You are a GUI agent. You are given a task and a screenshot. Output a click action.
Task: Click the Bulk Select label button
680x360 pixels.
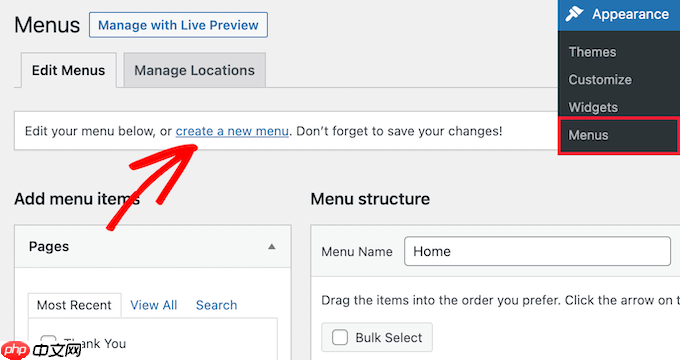click(x=377, y=337)
